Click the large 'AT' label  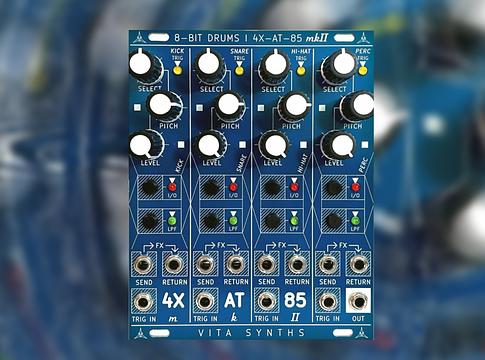click(234, 300)
